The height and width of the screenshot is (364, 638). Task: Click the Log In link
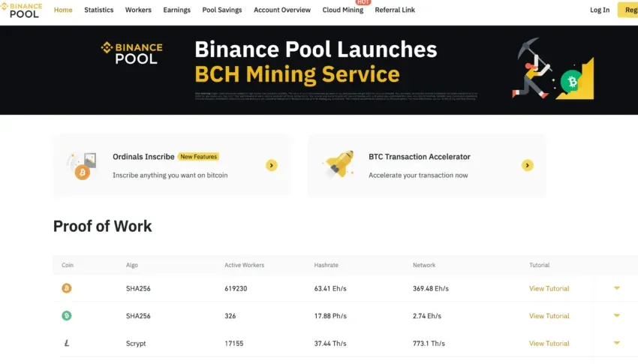[x=600, y=10]
